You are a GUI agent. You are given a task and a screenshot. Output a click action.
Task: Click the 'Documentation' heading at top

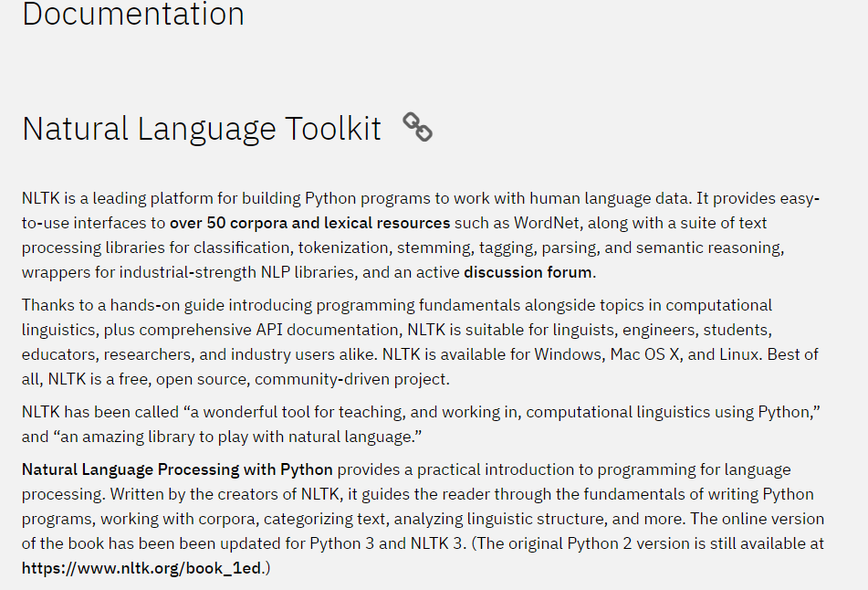tap(133, 14)
